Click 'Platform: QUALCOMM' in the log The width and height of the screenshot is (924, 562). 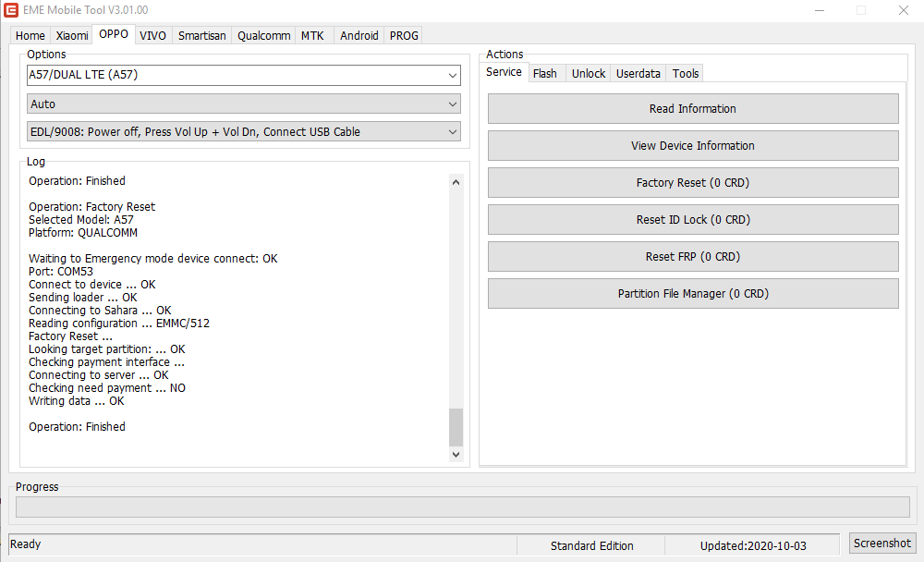click(83, 232)
